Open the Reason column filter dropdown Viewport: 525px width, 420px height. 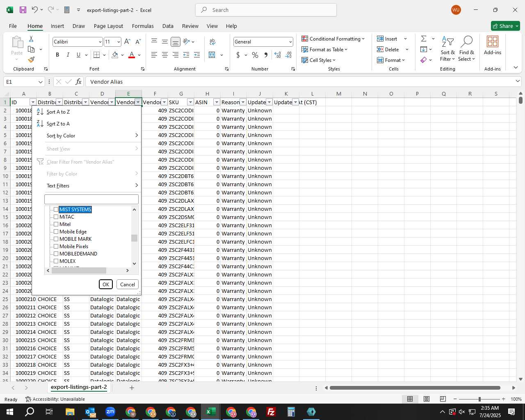tap(243, 102)
